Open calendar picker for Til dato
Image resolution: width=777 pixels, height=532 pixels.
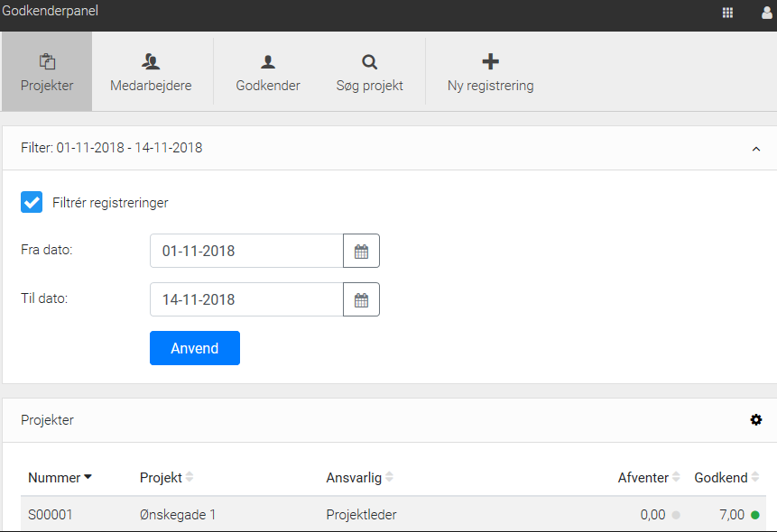[x=361, y=299]
